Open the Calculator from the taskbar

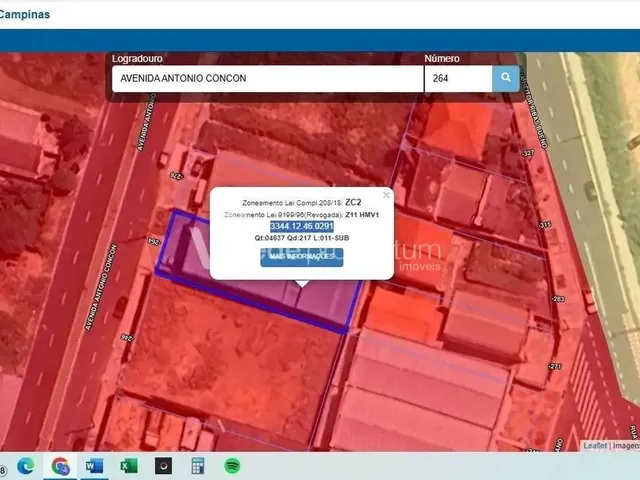198,466
